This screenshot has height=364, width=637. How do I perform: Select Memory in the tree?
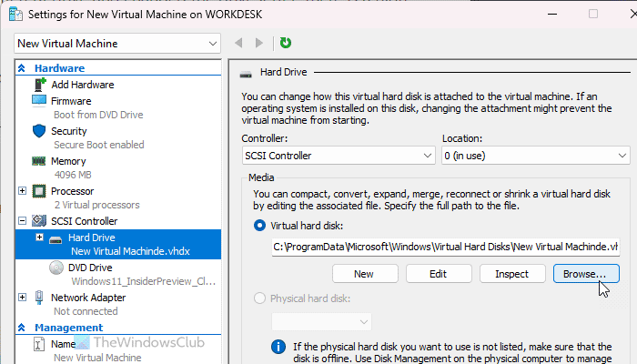pos(68,161)
